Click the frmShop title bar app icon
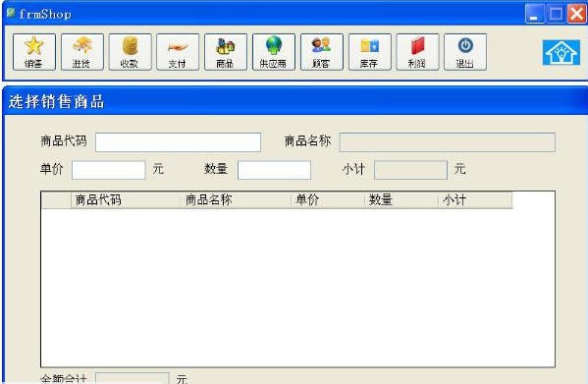Image resolution: width=588 pixels, height=384 pixels. click(x=11, y=13)
